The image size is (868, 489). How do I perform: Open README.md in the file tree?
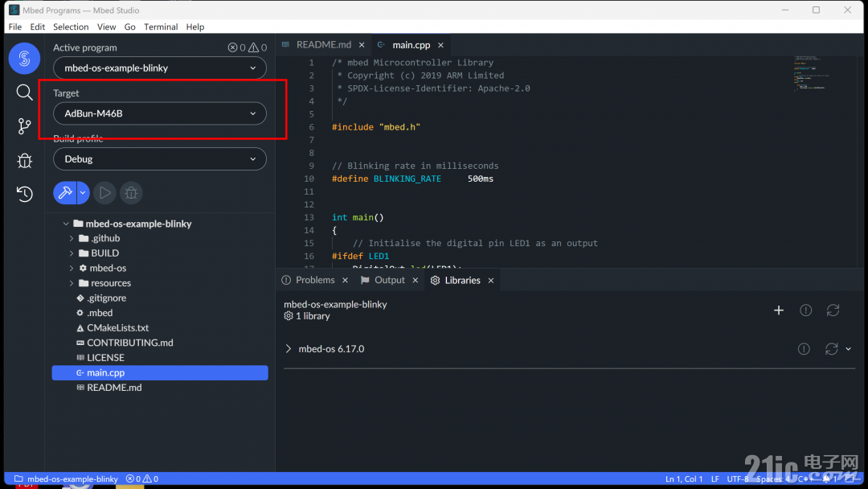pyautogui.click(x=114, y=388)
